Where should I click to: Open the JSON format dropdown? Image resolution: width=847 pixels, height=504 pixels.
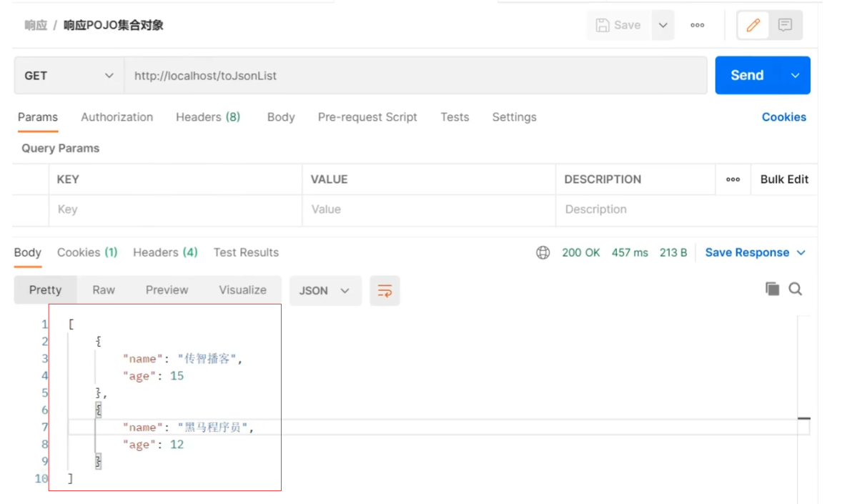coord(325,291)
